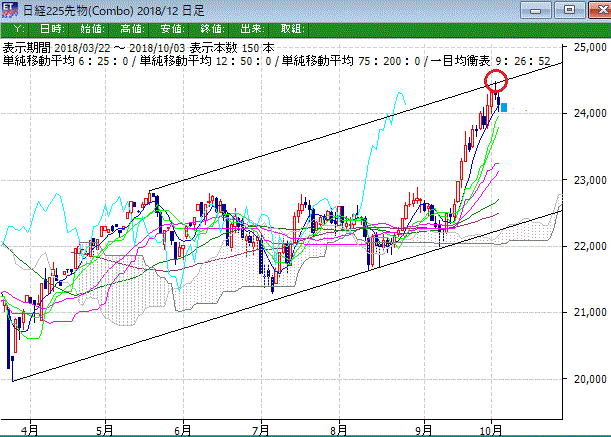
Task: Minimize the 日経225先物 chart window
Action: coord(536,10)
